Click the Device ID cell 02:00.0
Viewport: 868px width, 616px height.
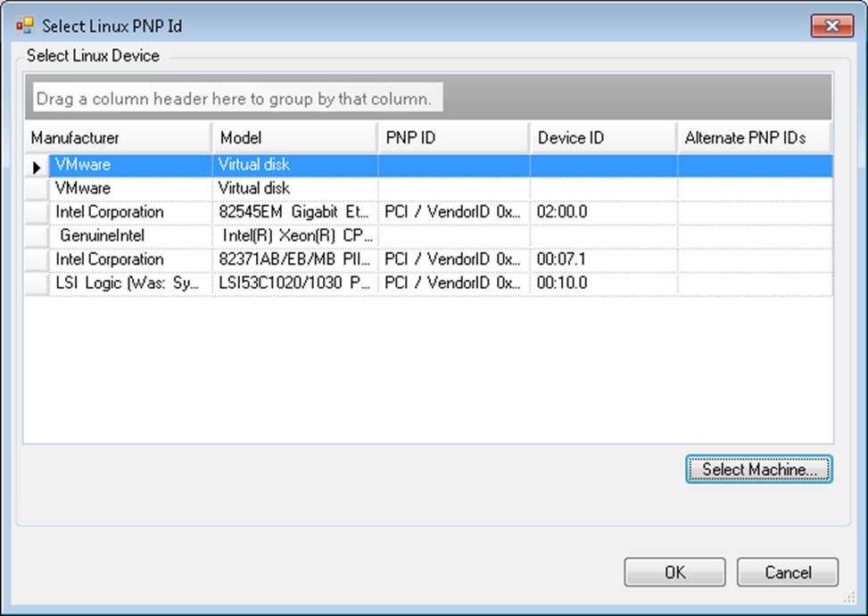point(603,212)
